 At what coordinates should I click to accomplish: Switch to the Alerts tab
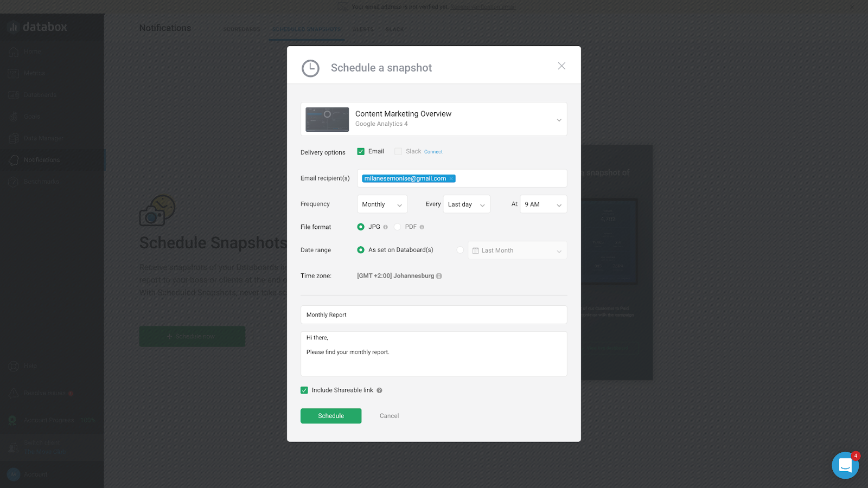coord(363,29)
